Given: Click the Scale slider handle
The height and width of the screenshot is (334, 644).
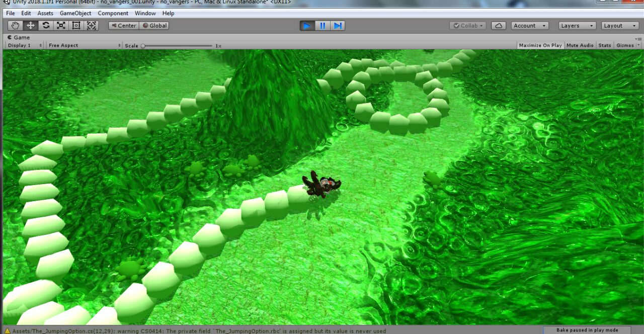Looking at the screenshot, I should [x=143, y=46].
